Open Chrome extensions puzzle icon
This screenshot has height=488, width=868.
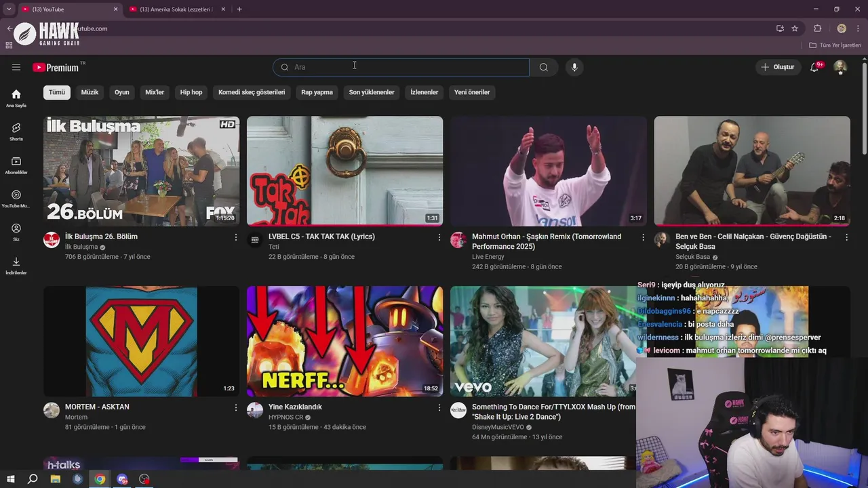[817, 28]
